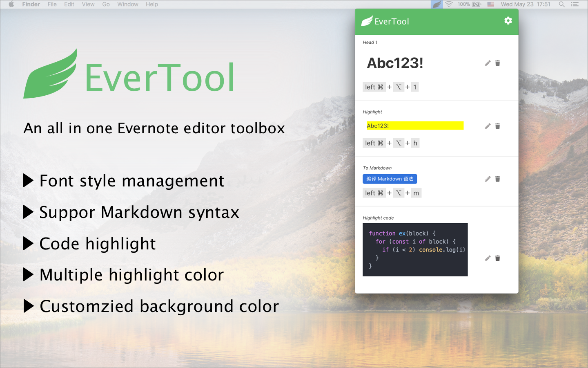
Task: Open the Window menu
Action: click(127, 4)
